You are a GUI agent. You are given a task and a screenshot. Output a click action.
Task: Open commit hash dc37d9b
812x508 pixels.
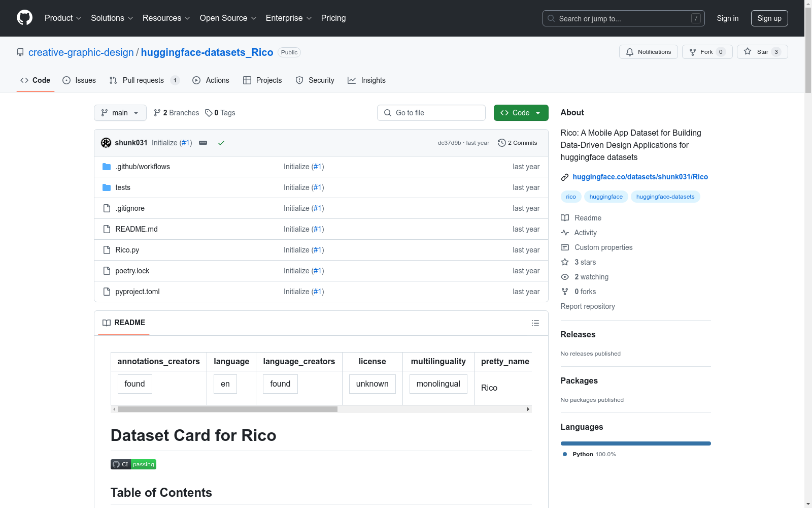450,143
